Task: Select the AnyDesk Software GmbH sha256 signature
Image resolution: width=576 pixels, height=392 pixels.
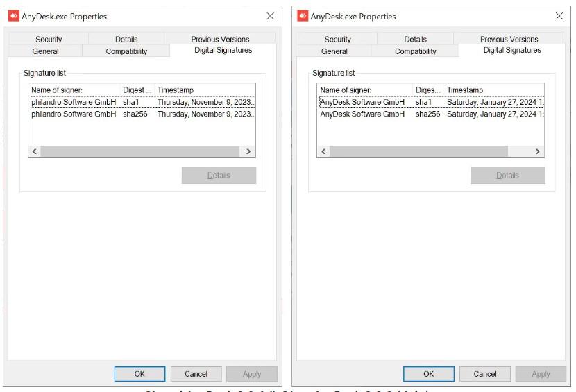Action: point(362,114)
